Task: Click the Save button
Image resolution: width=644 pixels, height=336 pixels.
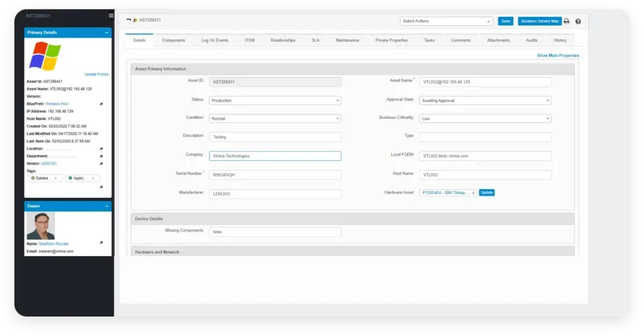Action: tap(506, 21)
